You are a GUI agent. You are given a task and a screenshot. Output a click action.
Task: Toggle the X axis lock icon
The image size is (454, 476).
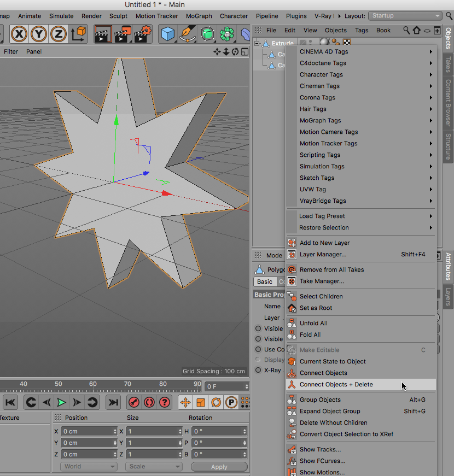19,34
